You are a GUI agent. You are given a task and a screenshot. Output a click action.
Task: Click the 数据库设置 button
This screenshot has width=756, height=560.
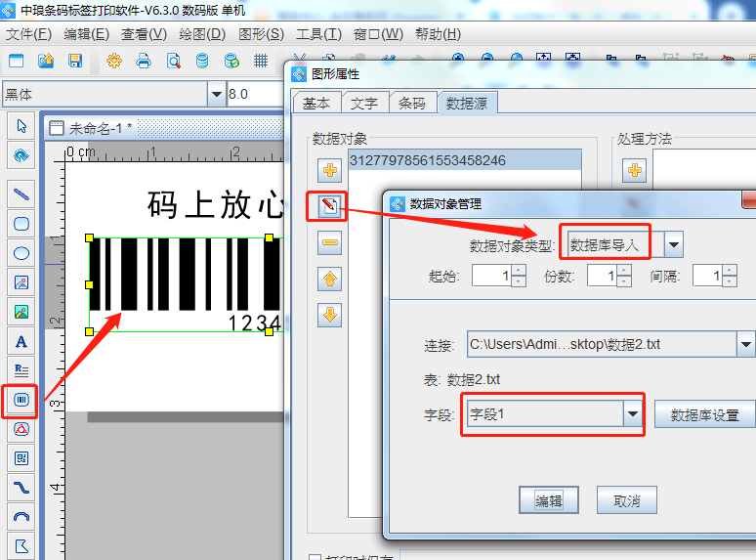704,414
